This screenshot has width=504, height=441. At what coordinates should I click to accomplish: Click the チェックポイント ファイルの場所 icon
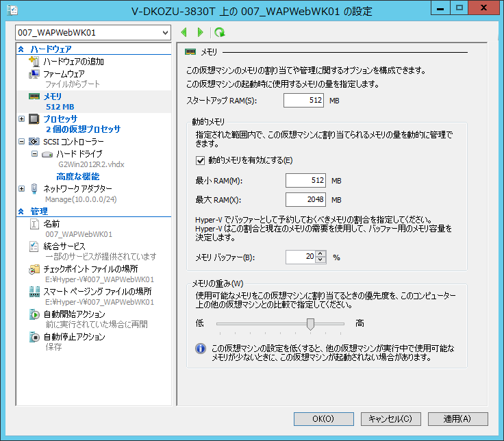[x=34, y=269]
